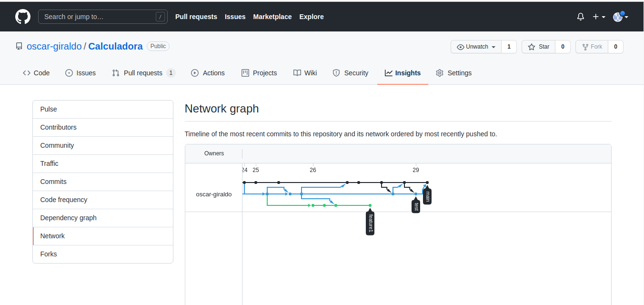Click the notifications bell icon

click(x=580, y=17)
